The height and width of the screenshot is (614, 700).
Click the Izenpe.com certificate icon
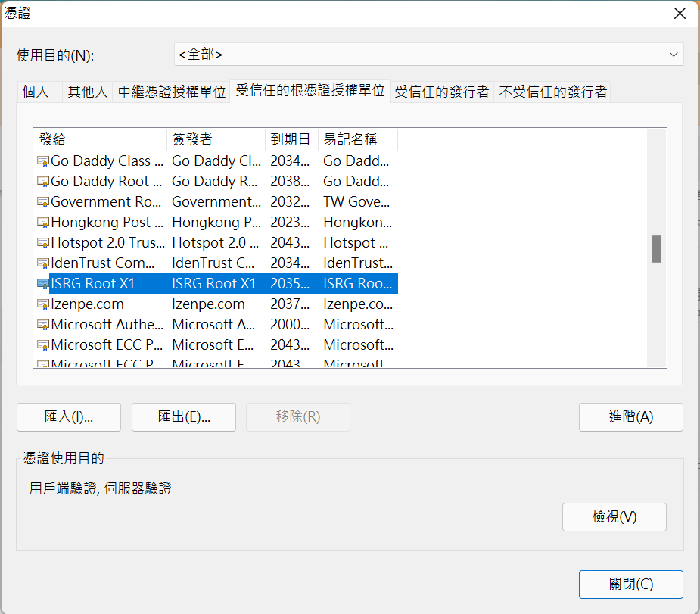pos(43,304)
